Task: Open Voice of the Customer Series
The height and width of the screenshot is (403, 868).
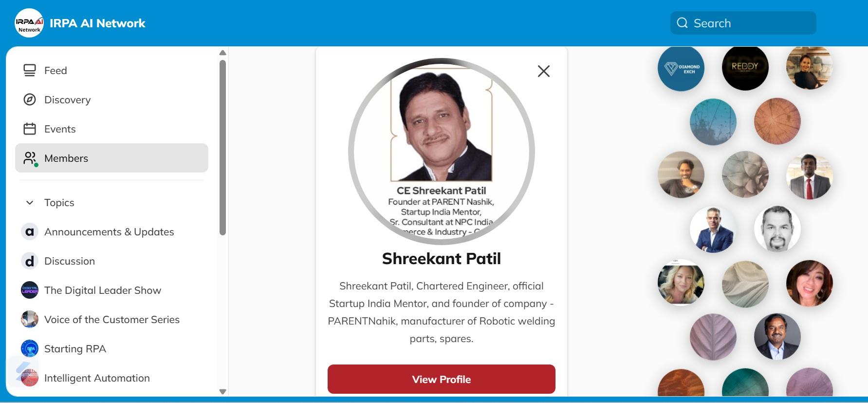Action: pos(112,320)
